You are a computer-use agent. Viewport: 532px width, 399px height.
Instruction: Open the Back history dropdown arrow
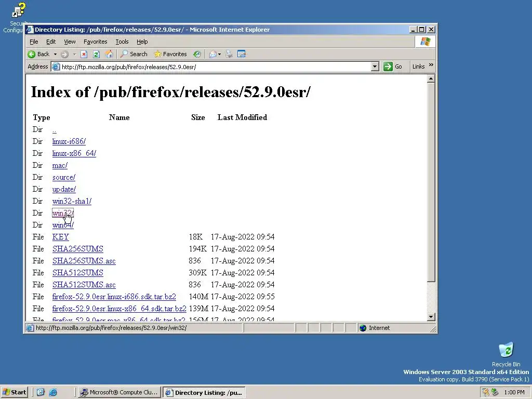(55, 54)
